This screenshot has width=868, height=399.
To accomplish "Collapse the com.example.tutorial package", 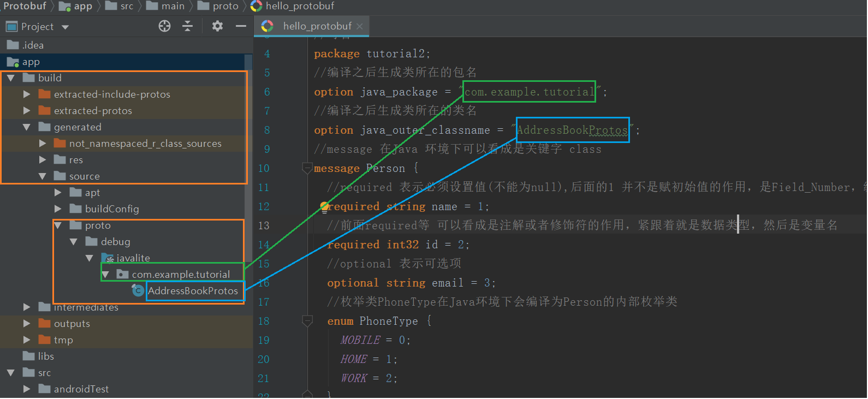I will pos(105,275).
